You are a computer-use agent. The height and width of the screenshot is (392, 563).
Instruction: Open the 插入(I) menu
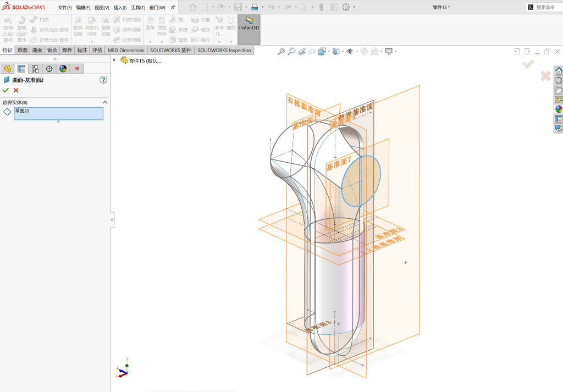[120, 8]
